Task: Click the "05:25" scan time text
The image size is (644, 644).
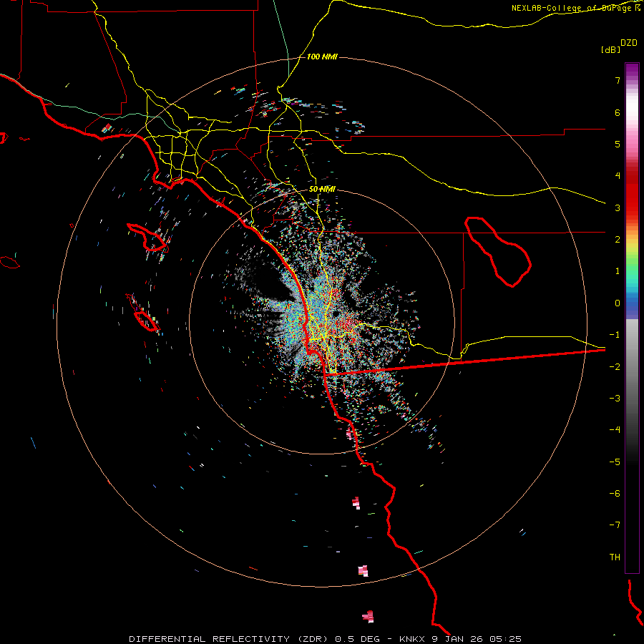Action: tap(505, 639)
